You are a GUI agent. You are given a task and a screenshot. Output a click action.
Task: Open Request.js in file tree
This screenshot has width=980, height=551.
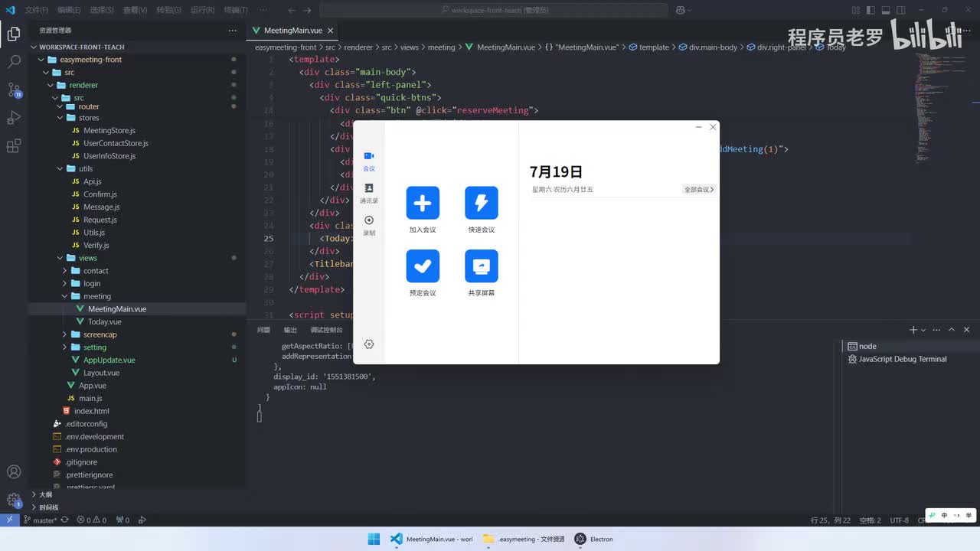(100, 220)
